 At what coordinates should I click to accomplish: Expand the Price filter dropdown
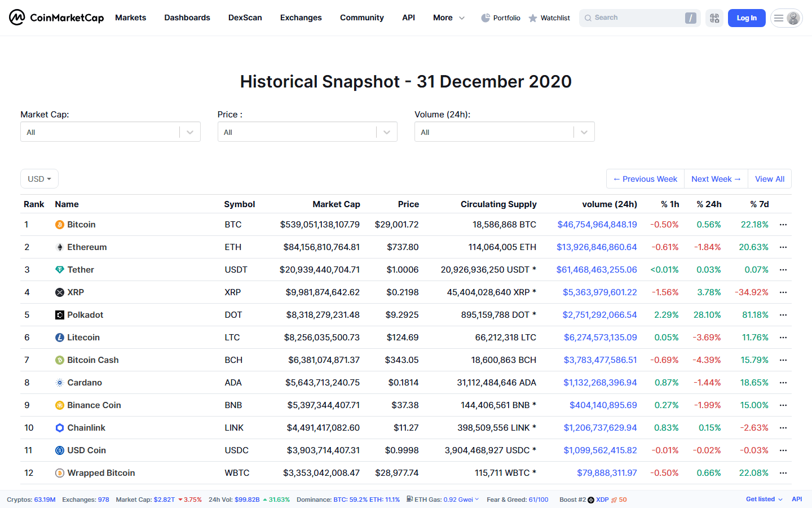point(307,132)
